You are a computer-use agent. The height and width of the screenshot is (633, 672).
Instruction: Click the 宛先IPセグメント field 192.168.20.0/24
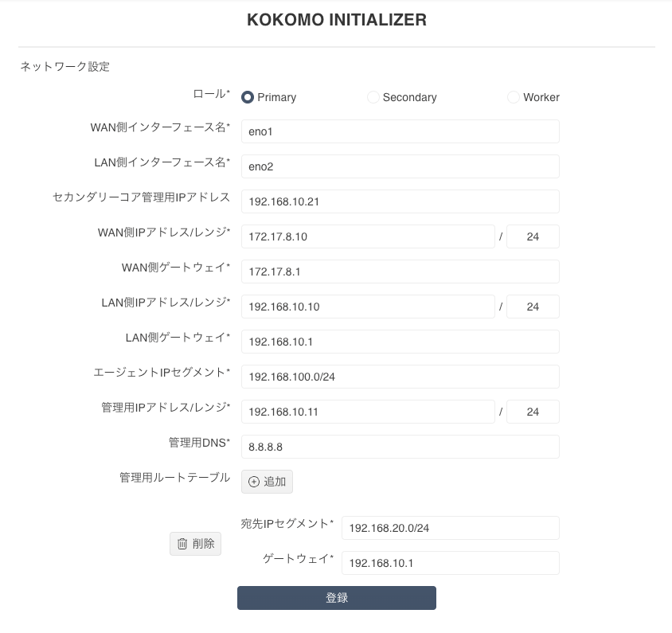click(451, 528)
